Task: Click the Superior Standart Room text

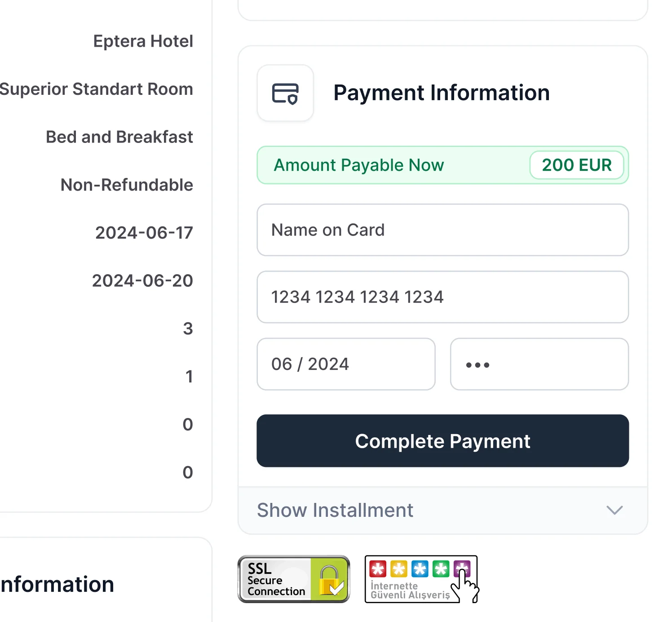Action: pyautogui.click(x=97, y=89)
